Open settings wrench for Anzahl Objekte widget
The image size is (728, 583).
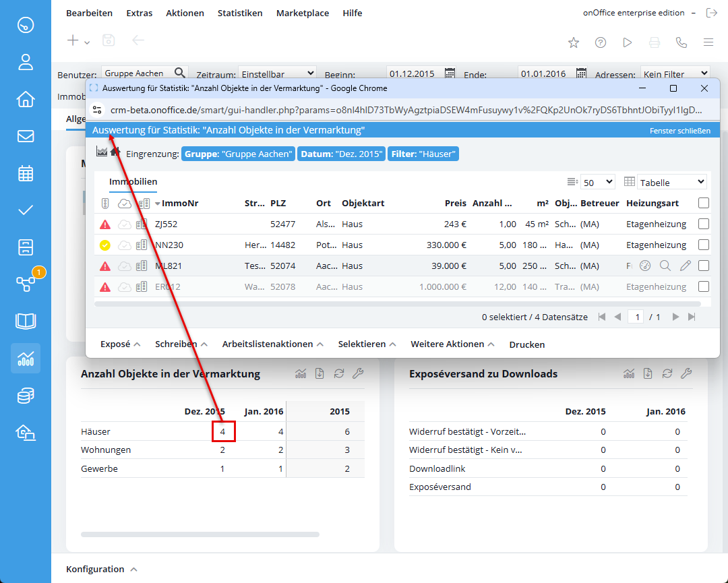[358, 374]
